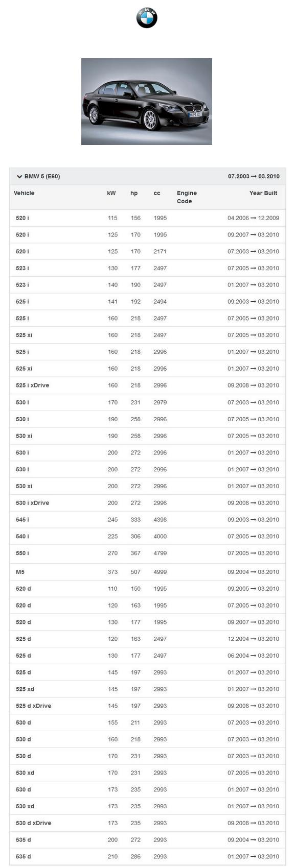296x868 pixels.
Task: Open the M5 507 hp row
Action: pos(148,572)
